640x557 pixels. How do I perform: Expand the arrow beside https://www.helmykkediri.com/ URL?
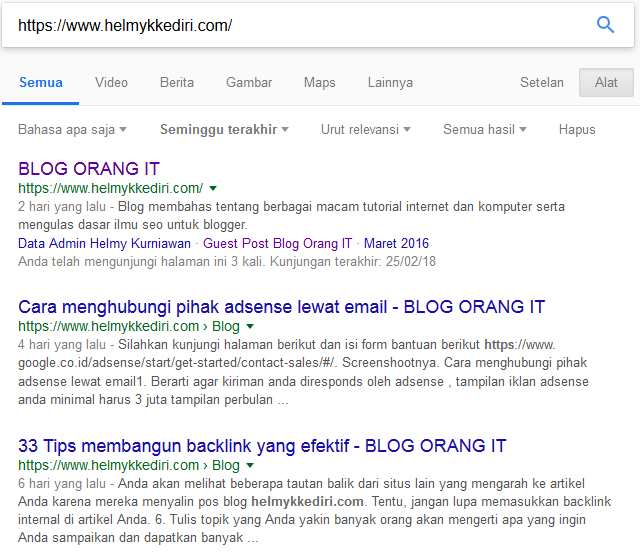pos(213,189)
